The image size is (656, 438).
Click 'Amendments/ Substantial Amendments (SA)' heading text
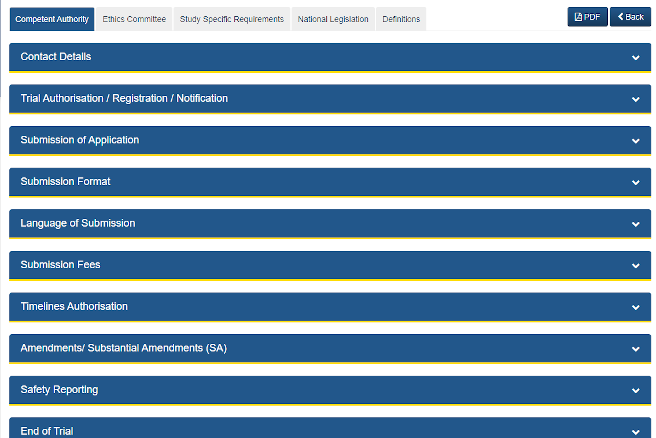coord(124,348)
